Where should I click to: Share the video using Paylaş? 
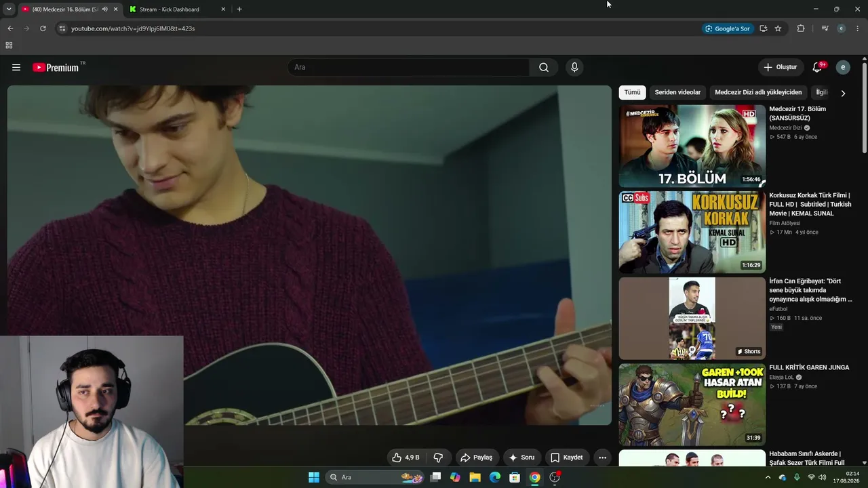[x=476, y=457]
